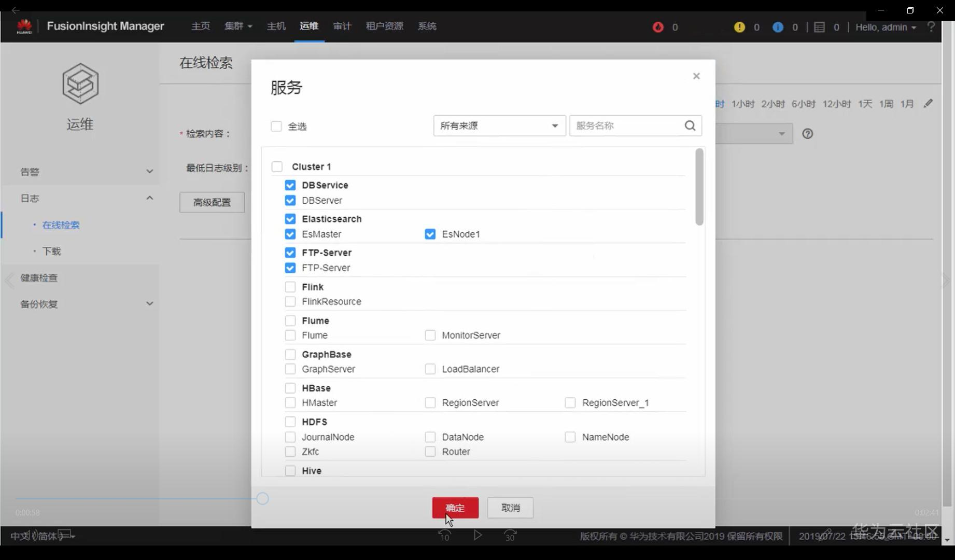Open the yellow warning alarm indicator
Viewport: 955px width, 560px height.
(739, 27)
